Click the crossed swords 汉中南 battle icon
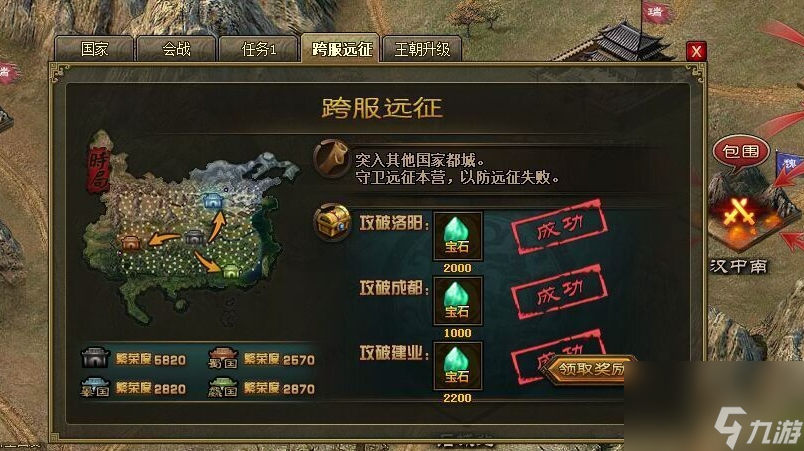804x451 pixels. (739, 215)
